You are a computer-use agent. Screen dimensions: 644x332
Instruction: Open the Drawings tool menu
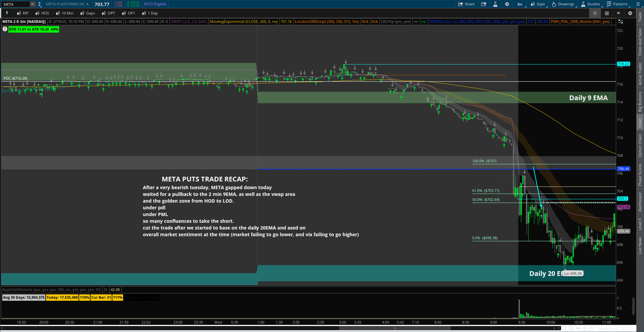pos(566,4)
